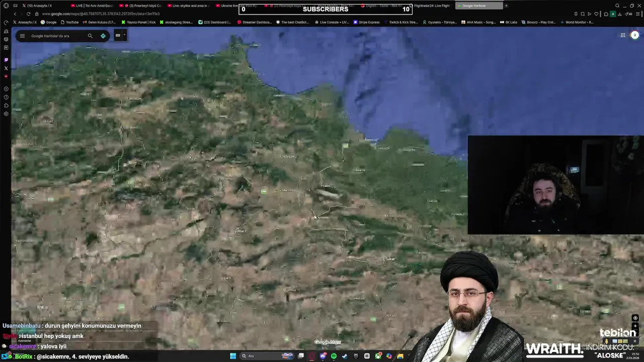The image size is (644, 362).
Task: Click the Tokat city label on map
Action: 390,259
